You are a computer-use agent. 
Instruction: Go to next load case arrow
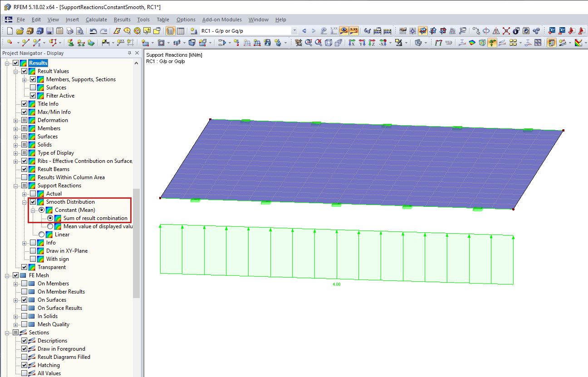tap(314, 31)
